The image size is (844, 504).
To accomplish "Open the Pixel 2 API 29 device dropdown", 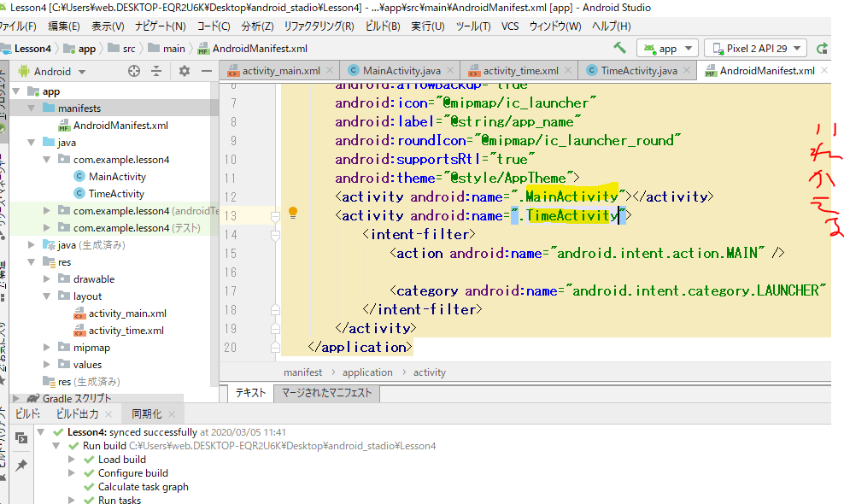I will click(756, 49).
